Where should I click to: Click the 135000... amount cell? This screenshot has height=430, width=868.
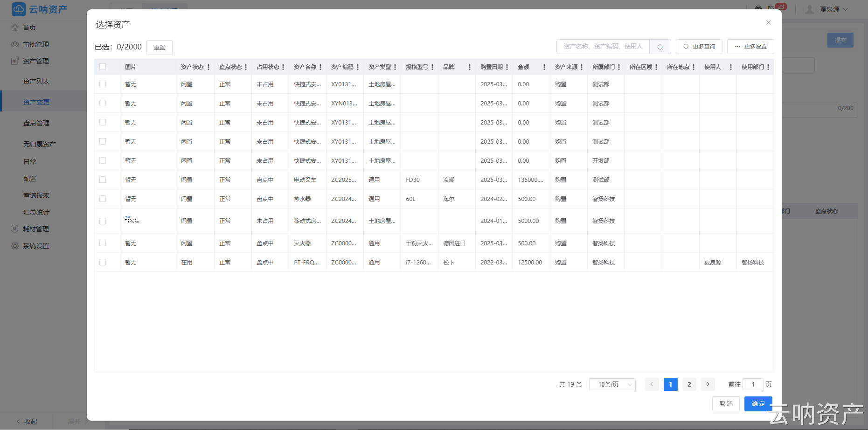530,180
